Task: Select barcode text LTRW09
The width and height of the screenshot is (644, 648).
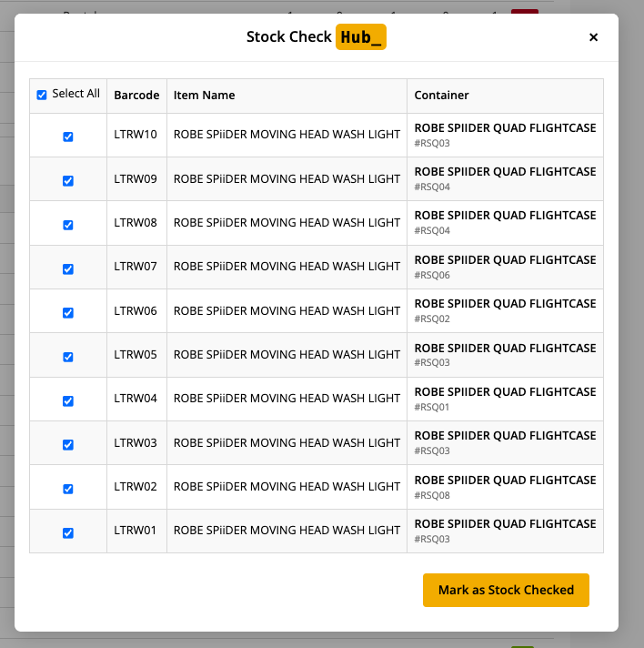Action: 136,178
